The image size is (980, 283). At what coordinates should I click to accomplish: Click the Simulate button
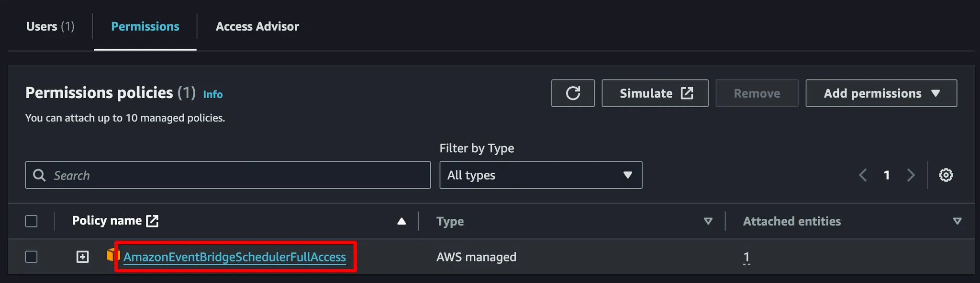655,93
